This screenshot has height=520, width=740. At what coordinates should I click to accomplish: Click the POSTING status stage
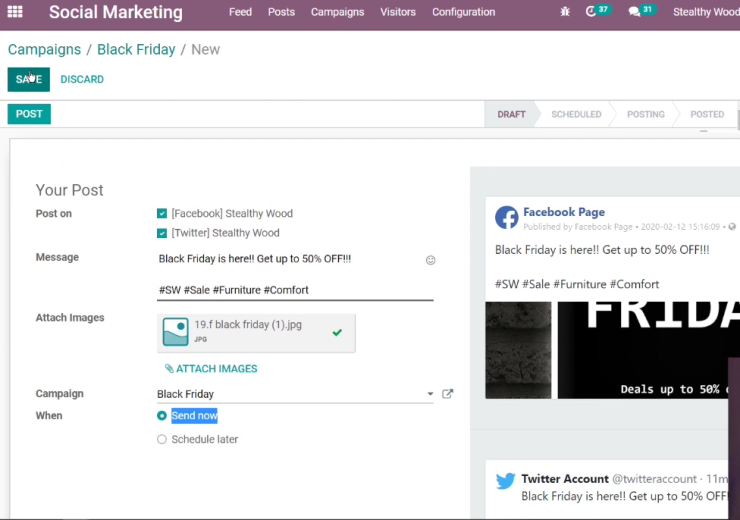pos(646,114)
